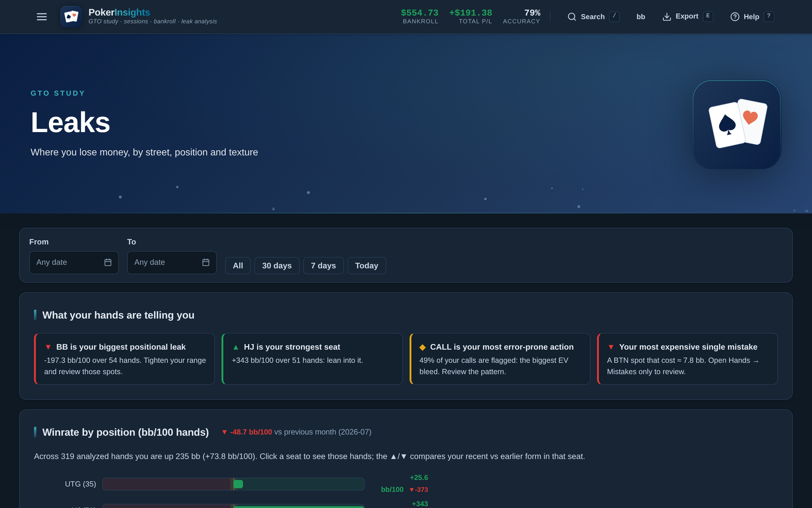This screenshot has width=812, height=508.
Task: Click the TOTAL P/L label
Action: point(475,22)
